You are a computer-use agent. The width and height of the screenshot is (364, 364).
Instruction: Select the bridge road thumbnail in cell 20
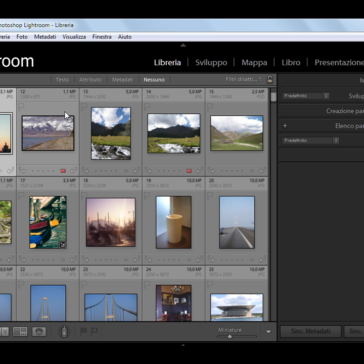tap(237, 222)
